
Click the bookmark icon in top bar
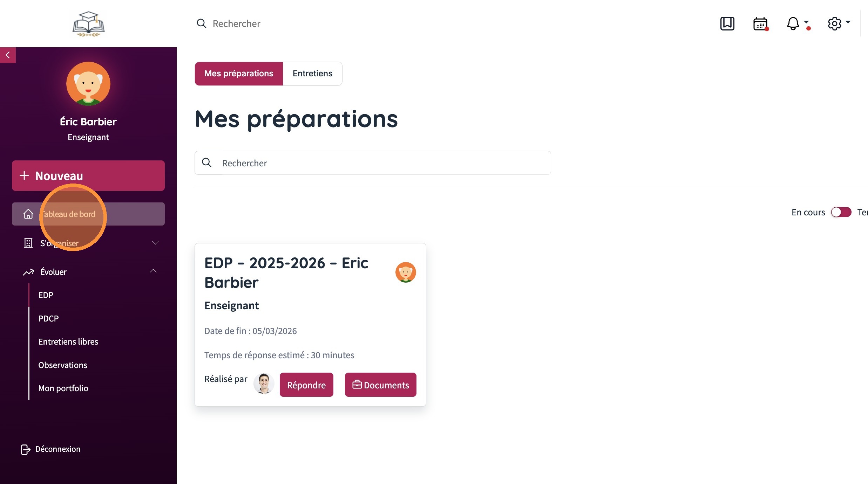727,23
